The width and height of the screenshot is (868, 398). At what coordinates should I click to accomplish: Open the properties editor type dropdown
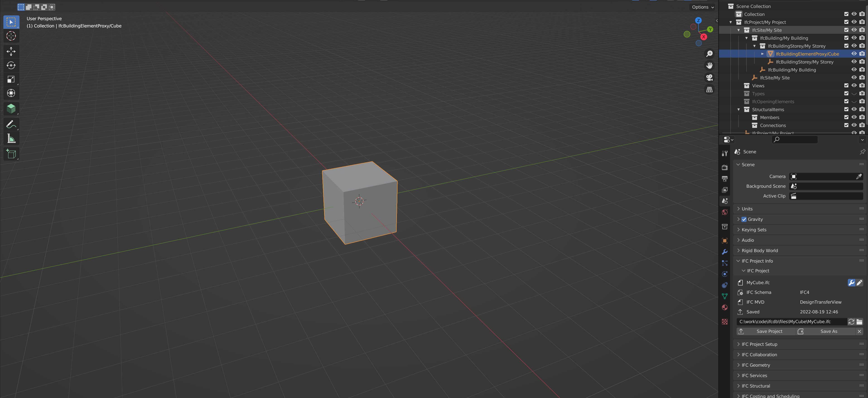coord(728,140)
